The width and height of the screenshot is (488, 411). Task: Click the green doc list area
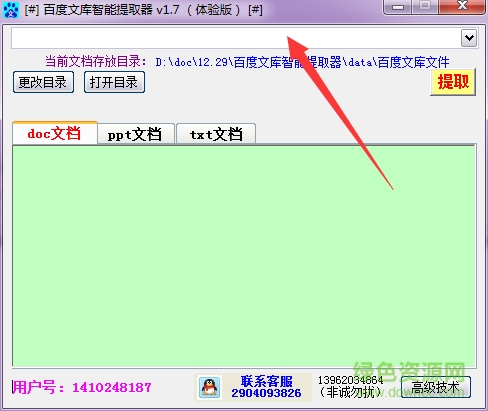(x=244, y=256)
